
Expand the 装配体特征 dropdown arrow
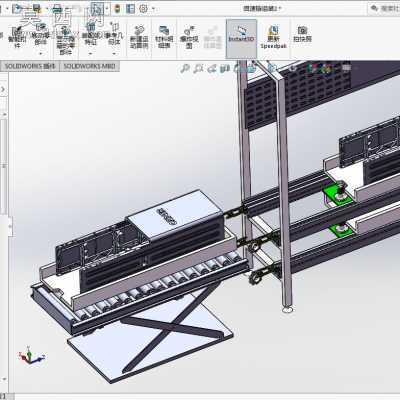point(91,53)
